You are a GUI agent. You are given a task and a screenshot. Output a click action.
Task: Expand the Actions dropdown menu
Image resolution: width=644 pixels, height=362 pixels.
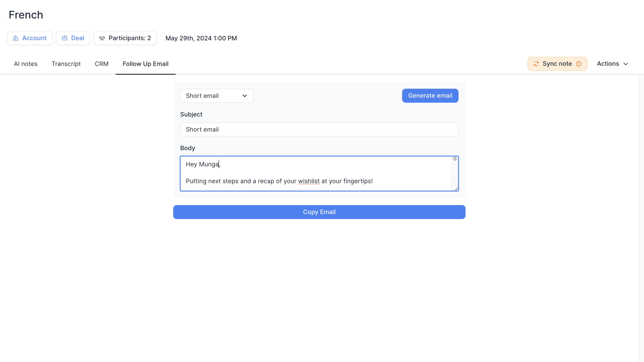coord(612,64)
